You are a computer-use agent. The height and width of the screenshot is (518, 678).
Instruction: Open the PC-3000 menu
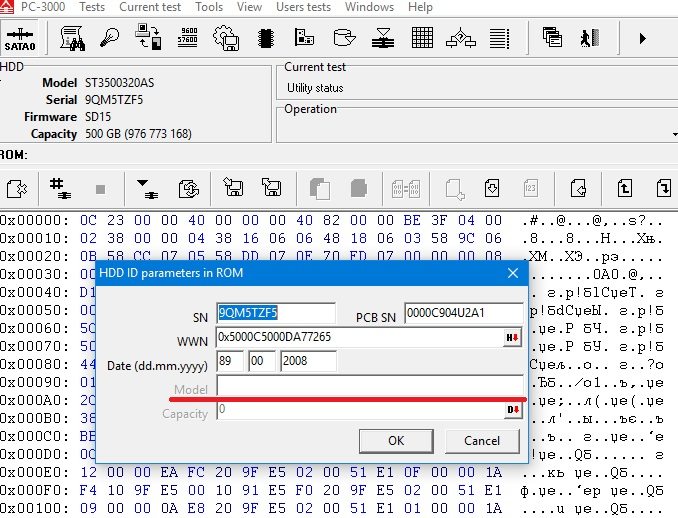click(43, 7)
